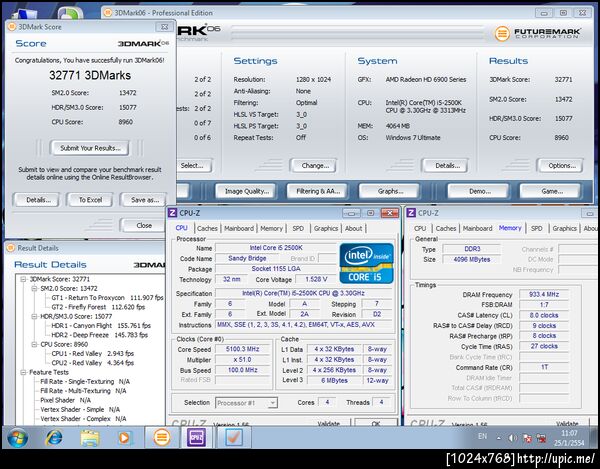Image resolution: width=600 pixels, height=469 pixels.
Task: Launch Internet Explorer from the taskbar
Action: pos(54,437)
